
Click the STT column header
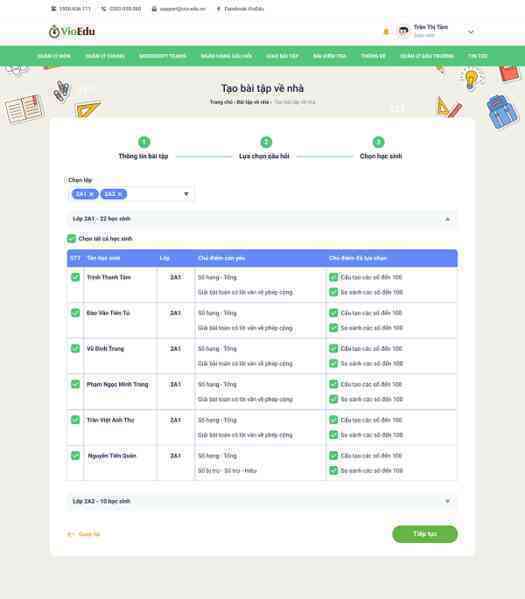(75, 258)
